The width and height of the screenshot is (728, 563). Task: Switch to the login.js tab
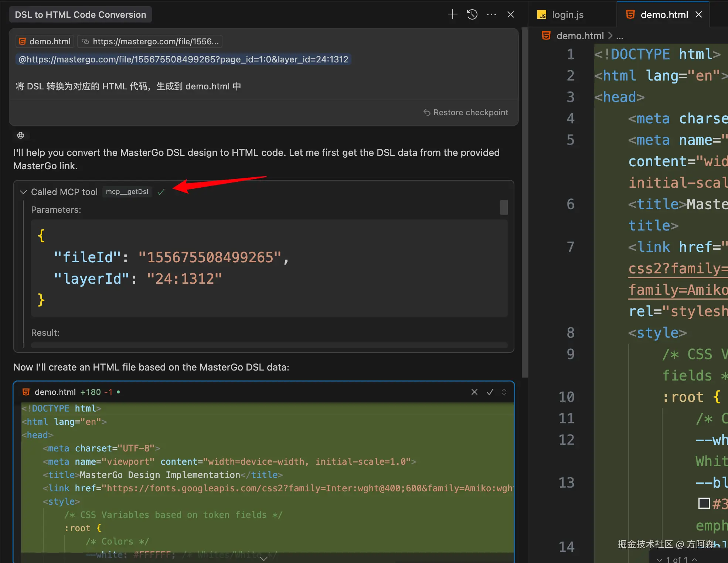point(567,15)
